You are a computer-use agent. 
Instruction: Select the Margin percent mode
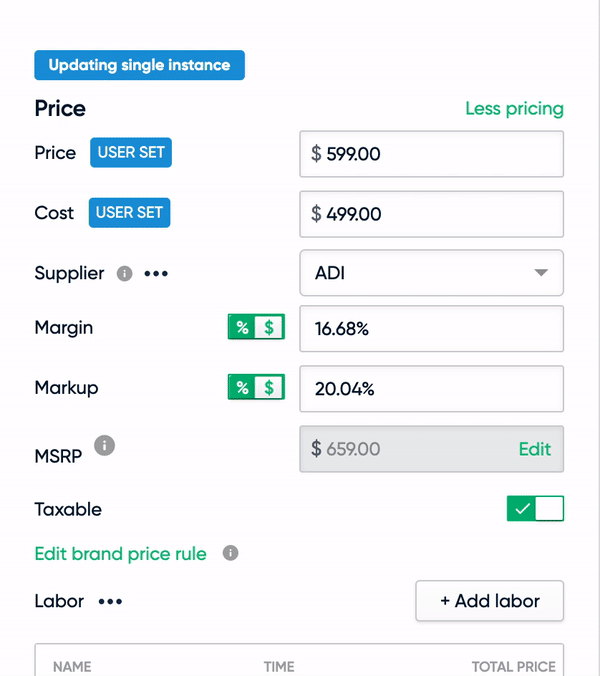pos(242,327)
